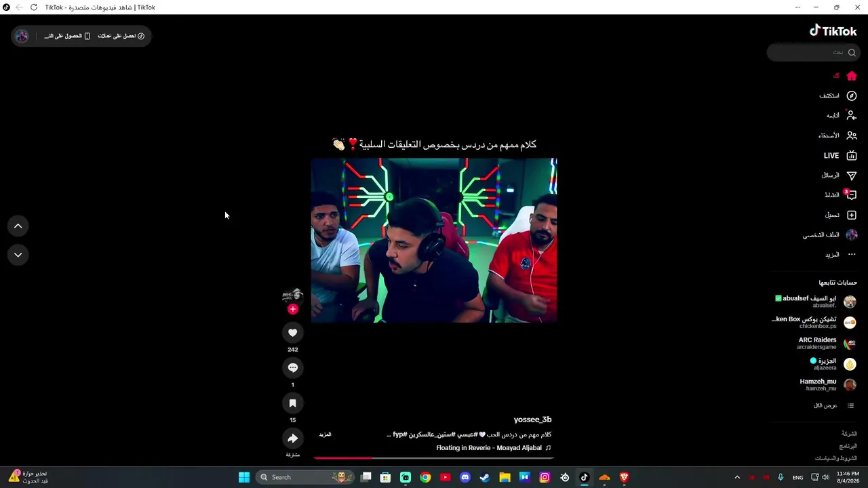Like the video with the heart icon
868x488 pixels.
(x=293, y=333)
